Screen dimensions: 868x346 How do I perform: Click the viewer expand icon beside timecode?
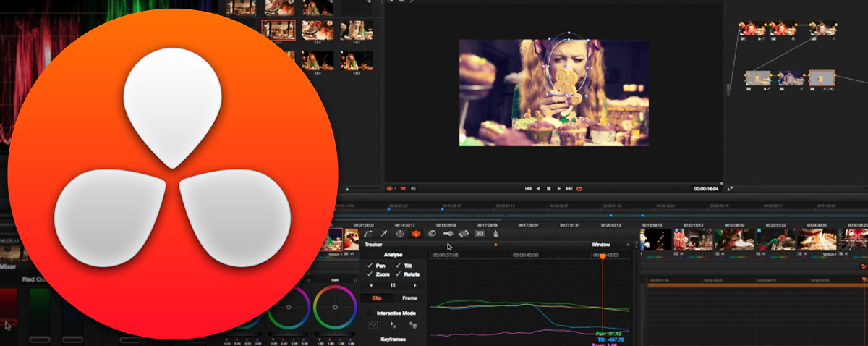(x=731, y=188)
